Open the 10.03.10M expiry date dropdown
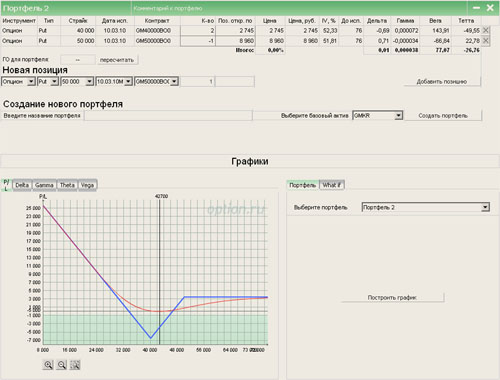 click(x=128, y=81)
